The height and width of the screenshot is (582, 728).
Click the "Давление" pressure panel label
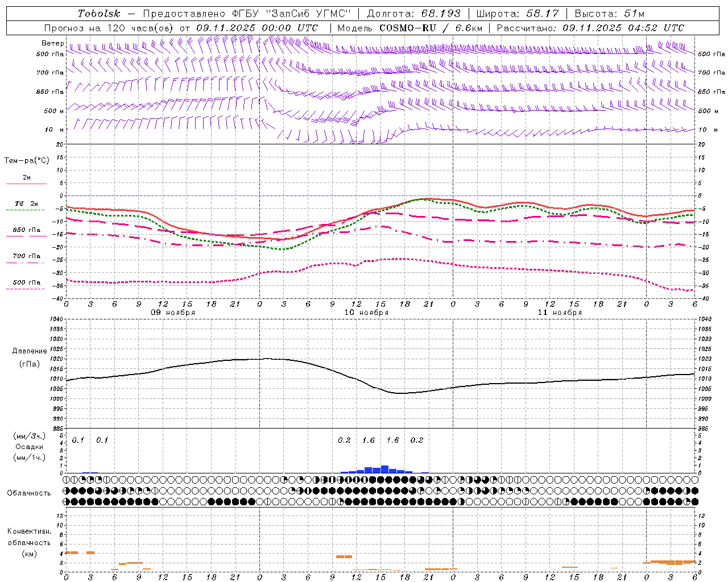coord(30,351)
